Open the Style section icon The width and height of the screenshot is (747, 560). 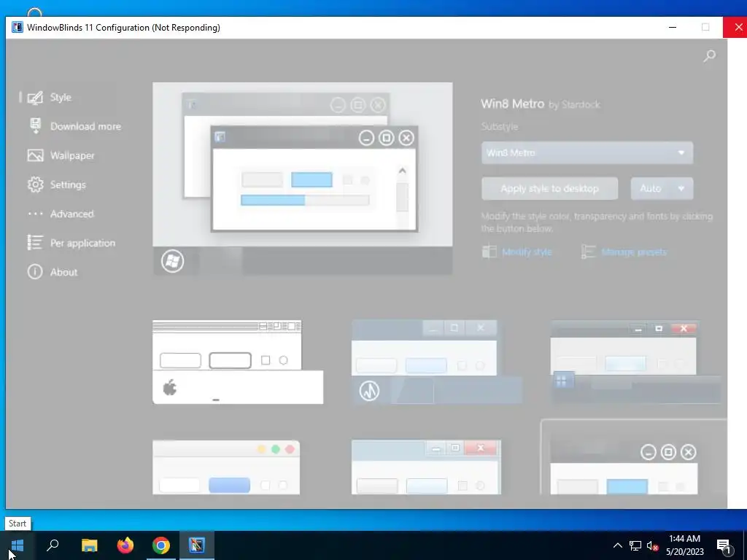point(35,98)
